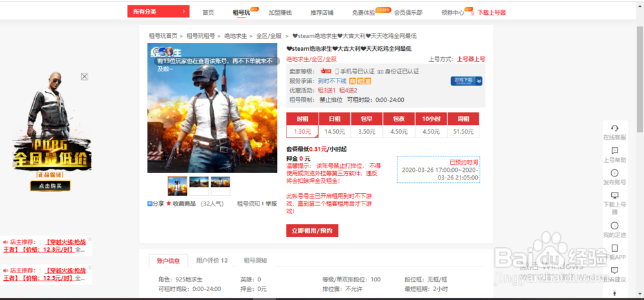The image size is (644, 300).
Task: Click the red star 收藏商品
Action: [168, 203]
